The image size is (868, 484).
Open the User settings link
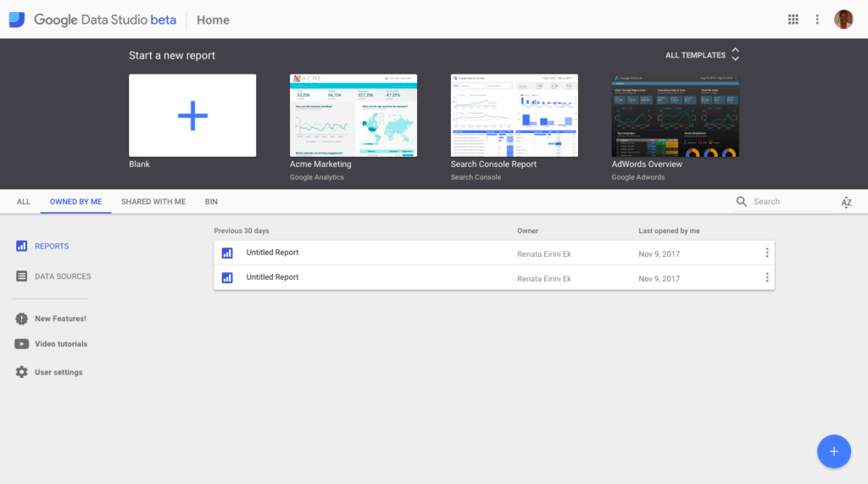(58, 372)
